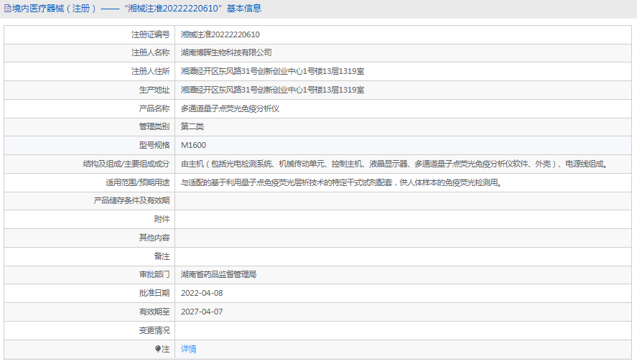Select model value M1600
Image resolution: width=637 pixels, height=364 pixels.
193,146
